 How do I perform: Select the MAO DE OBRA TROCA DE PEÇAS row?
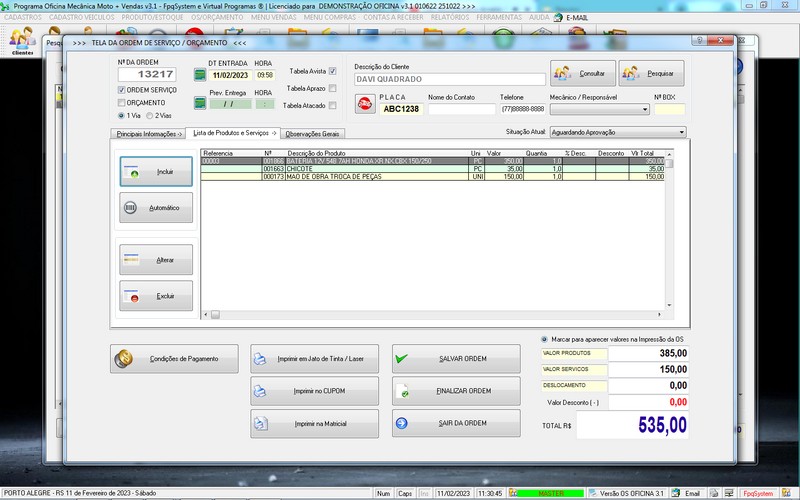coord(433,177)
